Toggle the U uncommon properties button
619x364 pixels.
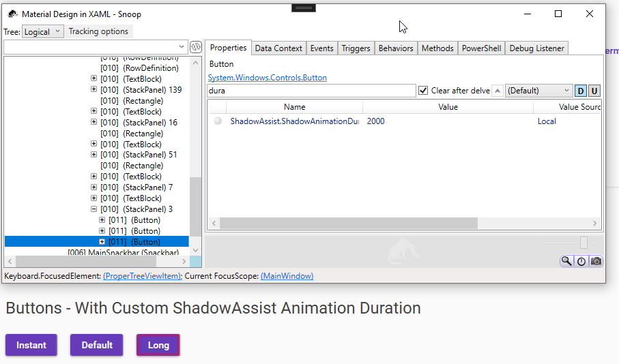pos(594,91)
